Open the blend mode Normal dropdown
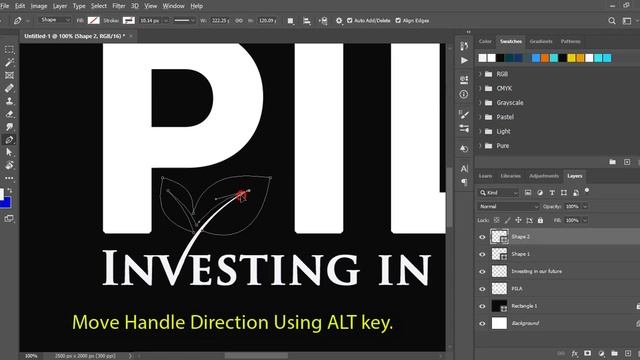 pyautogui.click(x=509, y=207)
